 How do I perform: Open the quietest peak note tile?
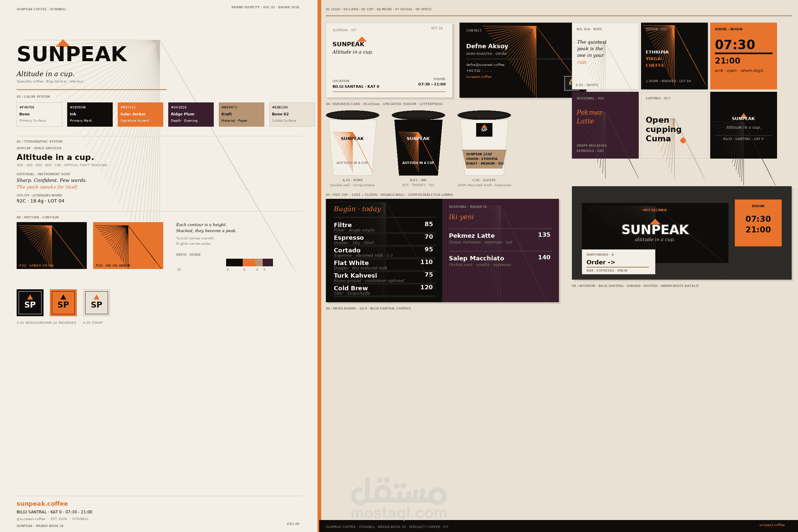pos(605,56)
